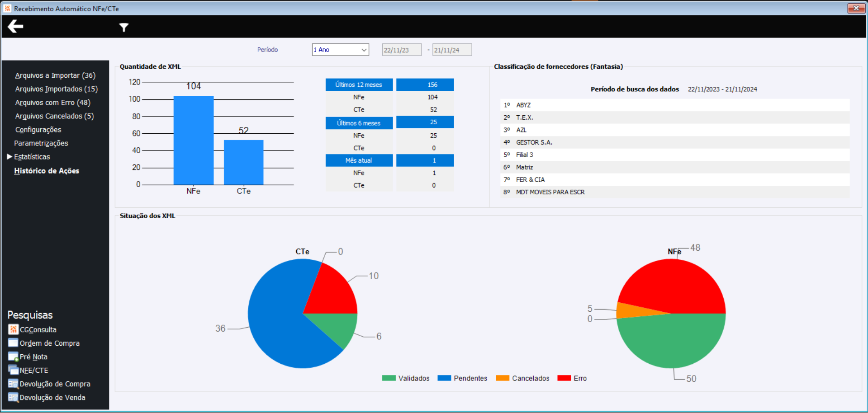
Task: Click the green Validados legend swatch
Action: (x=389, y=378)
